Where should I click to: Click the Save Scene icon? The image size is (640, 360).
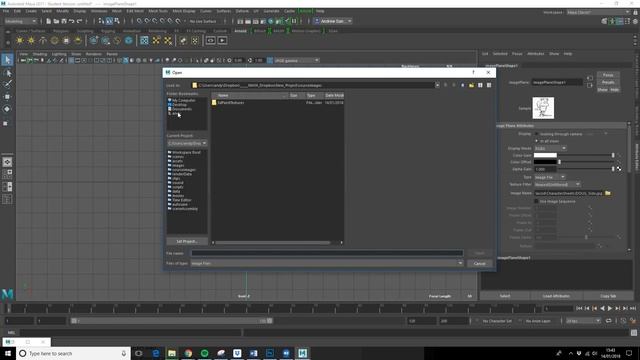[64, 21]
